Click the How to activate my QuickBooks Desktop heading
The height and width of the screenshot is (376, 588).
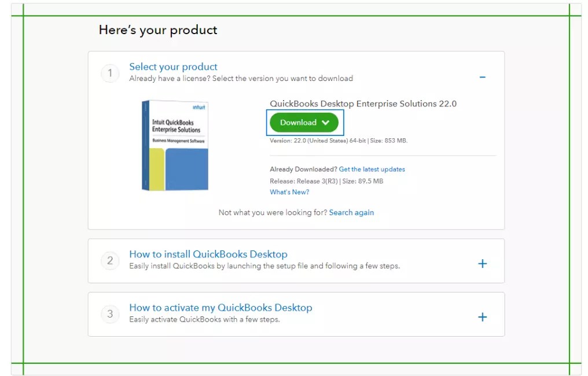coord(221,307)
